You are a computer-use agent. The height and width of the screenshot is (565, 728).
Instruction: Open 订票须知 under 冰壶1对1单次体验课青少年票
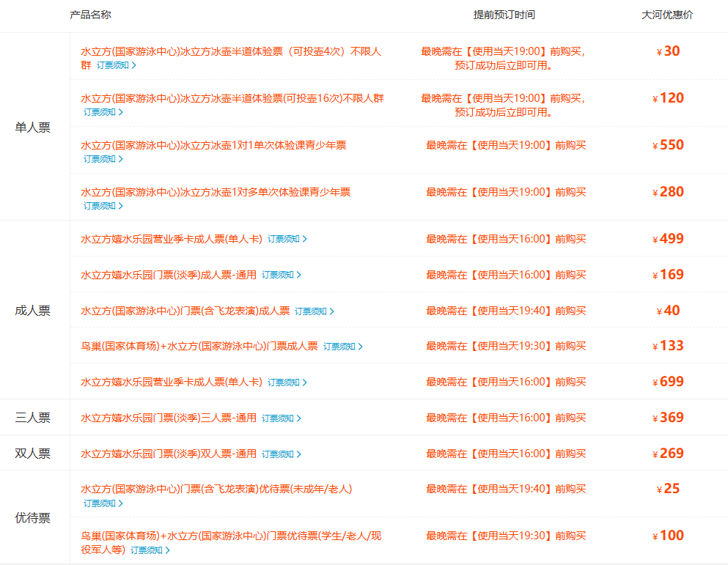pos(103,159)
